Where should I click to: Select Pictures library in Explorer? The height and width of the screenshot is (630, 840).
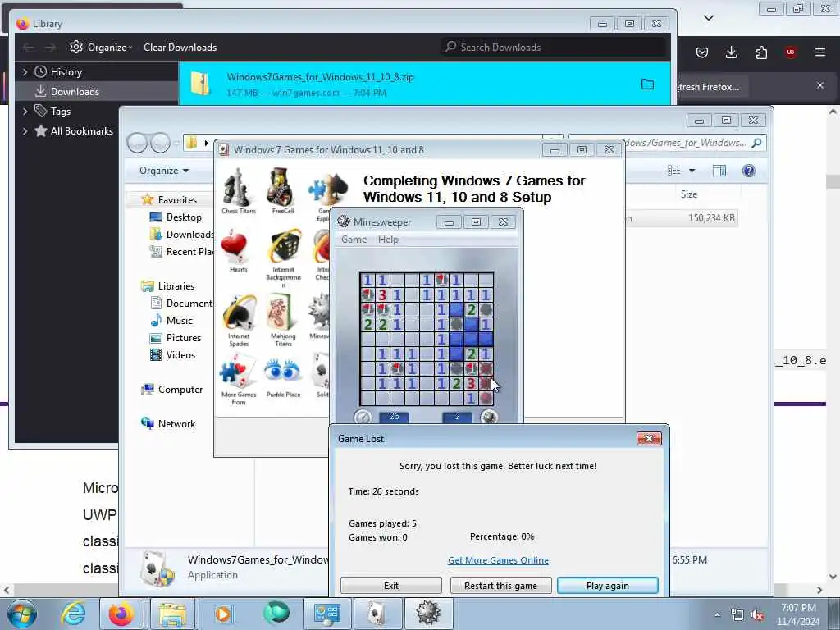tap(183, 337)
